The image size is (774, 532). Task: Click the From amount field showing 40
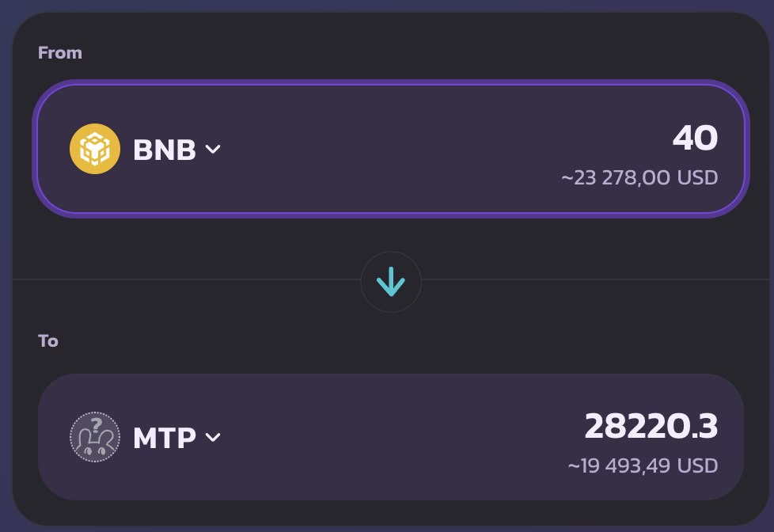coord(695,139)
